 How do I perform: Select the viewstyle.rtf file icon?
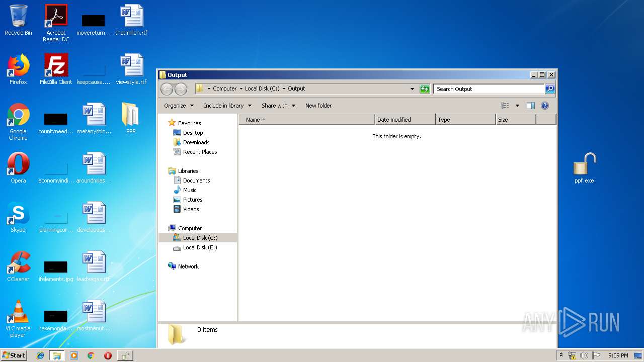131,69
